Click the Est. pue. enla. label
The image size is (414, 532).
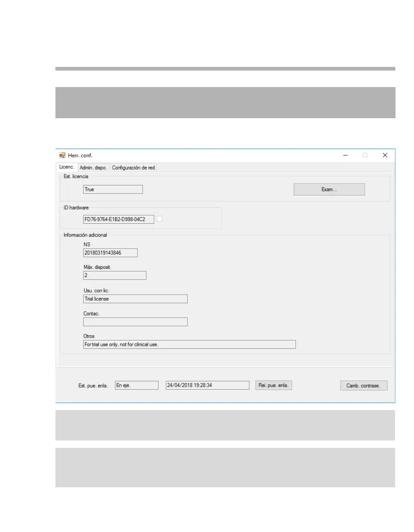(x=93, y=385)
